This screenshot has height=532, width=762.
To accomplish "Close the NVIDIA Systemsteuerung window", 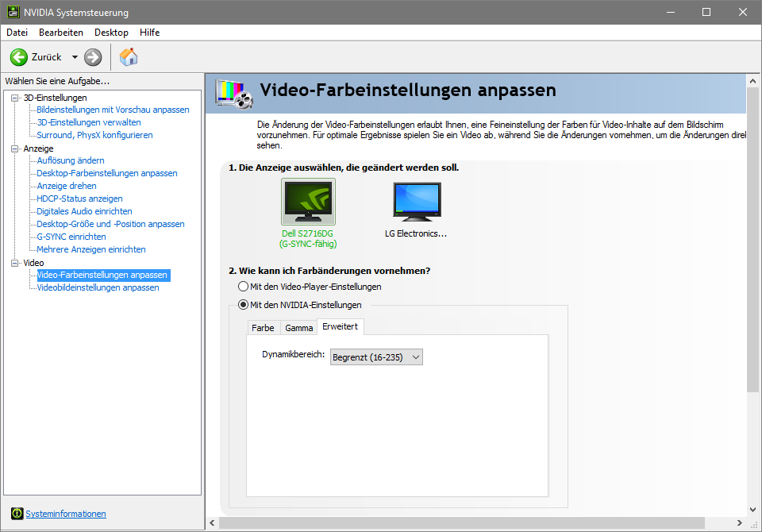I will 743,12.
